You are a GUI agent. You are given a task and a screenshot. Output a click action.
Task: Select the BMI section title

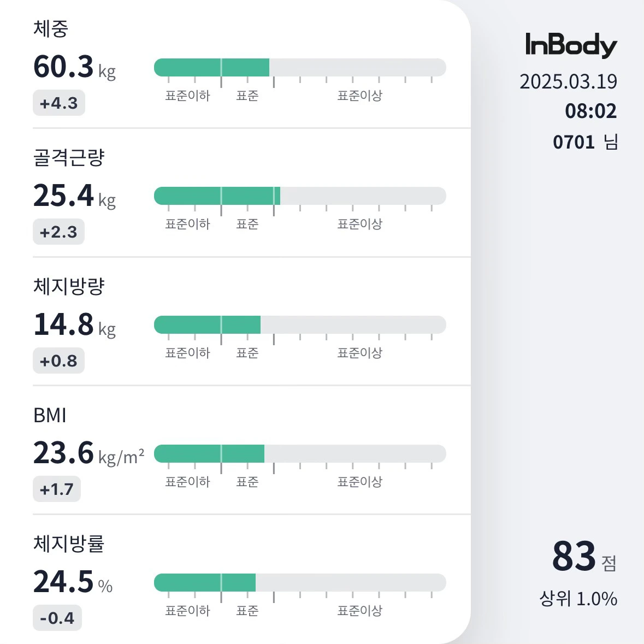(50, 416)
